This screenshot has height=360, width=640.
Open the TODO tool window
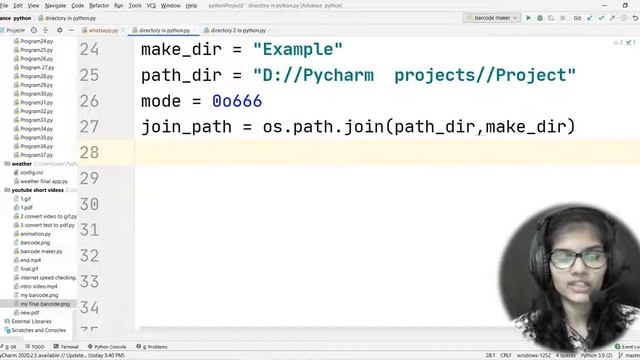[x=35, y=347]
